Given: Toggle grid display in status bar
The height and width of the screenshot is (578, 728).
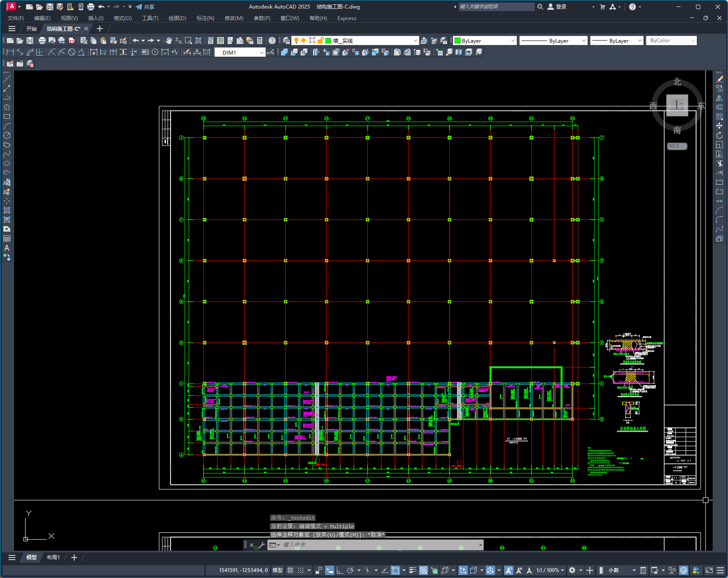Looking at the screenshot, I should point(290,570).
